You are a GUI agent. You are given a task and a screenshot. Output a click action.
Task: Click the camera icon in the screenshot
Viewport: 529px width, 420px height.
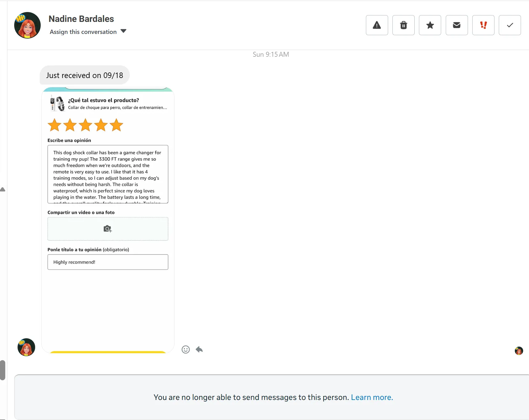click(x=108, y=229)
